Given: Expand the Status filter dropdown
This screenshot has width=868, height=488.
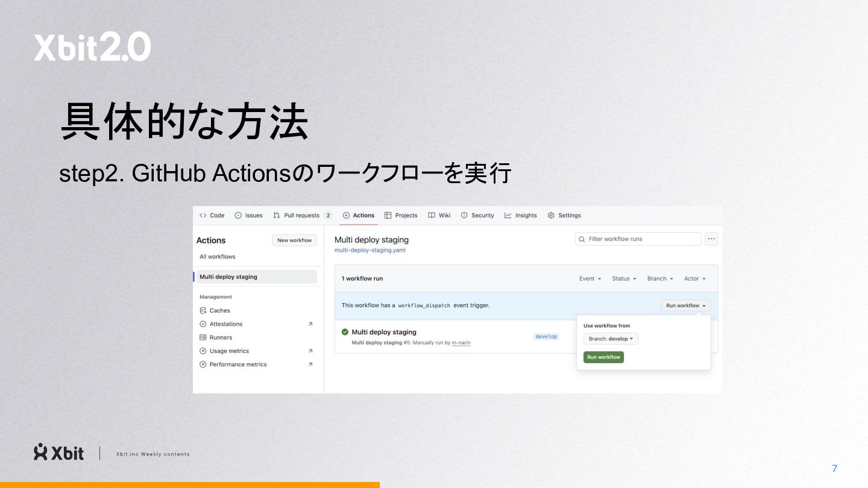Looking at the screenshot, I should (x=624, y=278).
